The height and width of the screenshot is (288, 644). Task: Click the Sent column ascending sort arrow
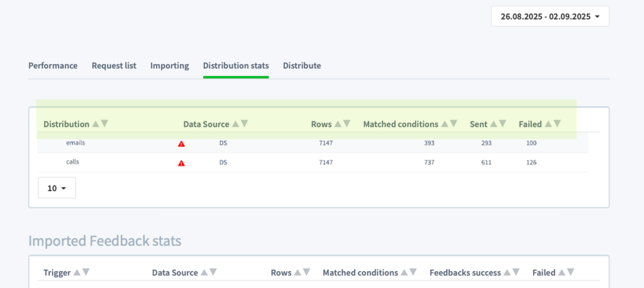(494, 124)
